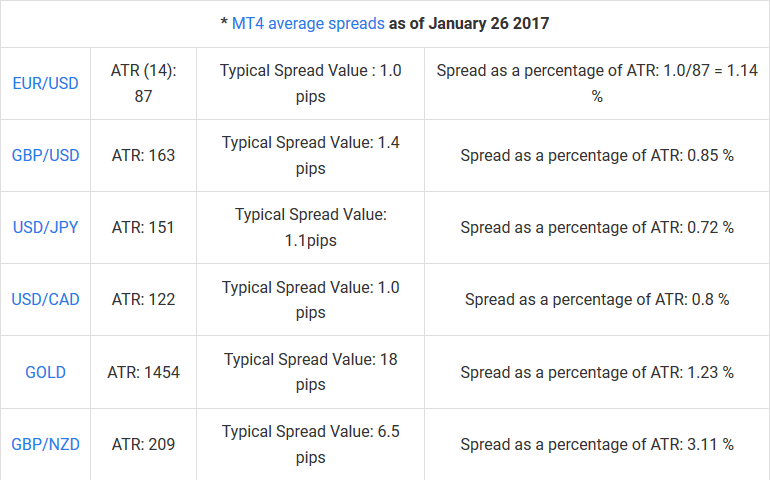770x480 pixels.
Task: Click the Typical Spread Value 18 pips cell
Action: click(x=310, y=372)
